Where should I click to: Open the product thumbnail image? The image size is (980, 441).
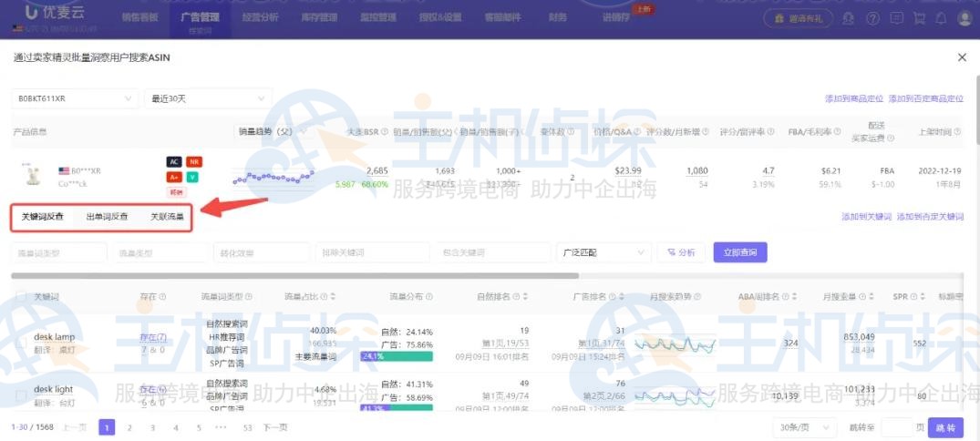(31, 175)
